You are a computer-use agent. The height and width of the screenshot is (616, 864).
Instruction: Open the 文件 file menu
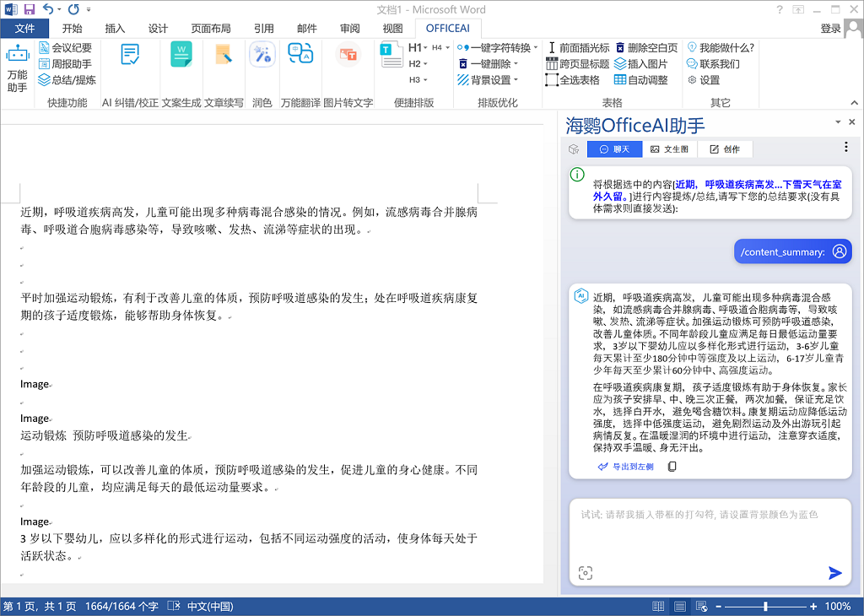[24, 28]
